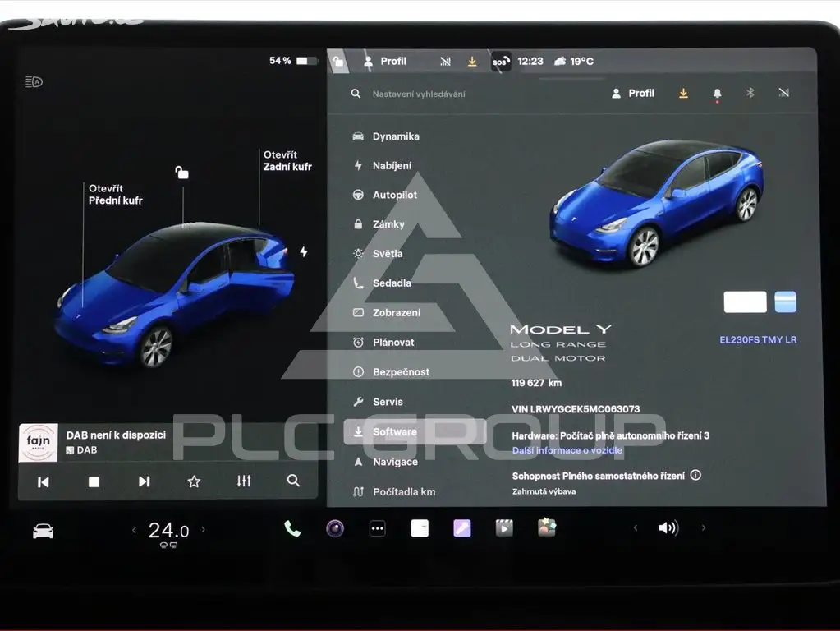
Task: Open the purple sketchpad app icon
Action: (x=461, y=528)
